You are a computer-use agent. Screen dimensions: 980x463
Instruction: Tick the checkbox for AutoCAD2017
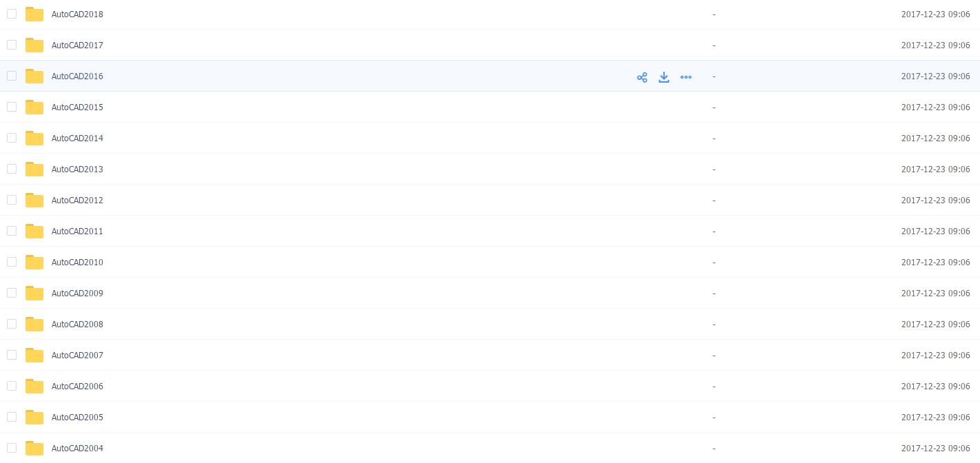12,45
